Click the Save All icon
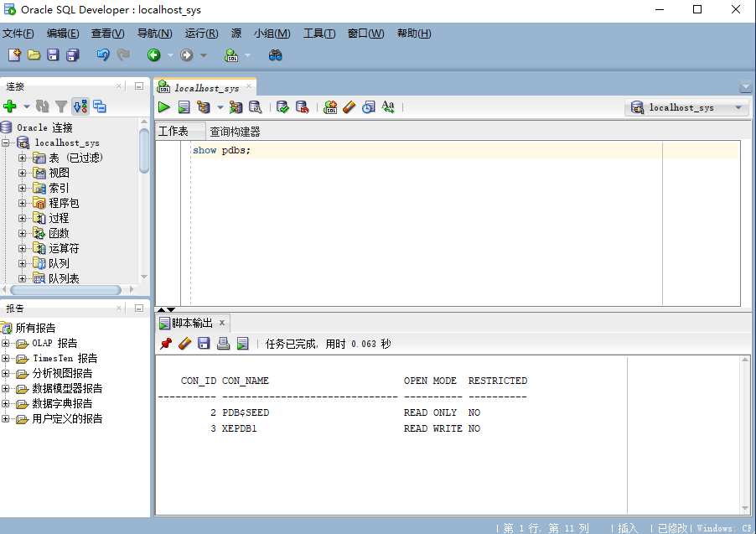756x534 pixels. 73,55
